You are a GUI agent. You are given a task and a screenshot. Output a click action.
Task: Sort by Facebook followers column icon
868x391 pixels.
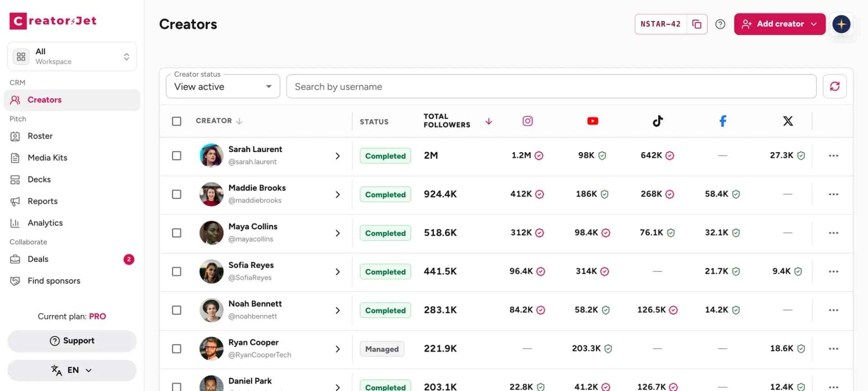[x=723, y=121]
